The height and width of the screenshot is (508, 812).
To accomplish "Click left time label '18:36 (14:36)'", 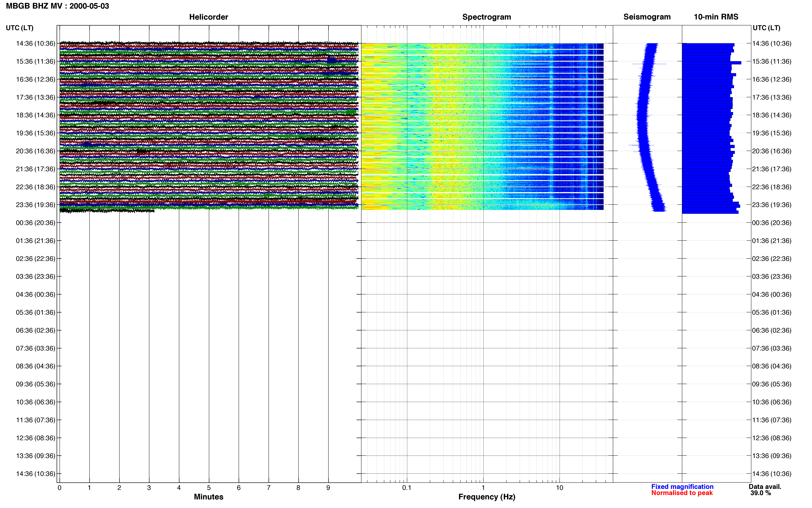I will 36,115.
